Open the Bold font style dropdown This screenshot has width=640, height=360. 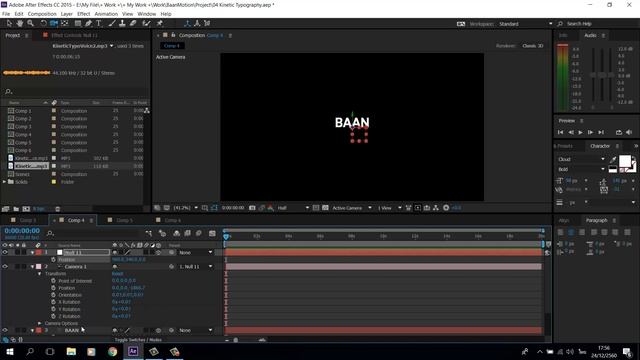pos(581,169)
